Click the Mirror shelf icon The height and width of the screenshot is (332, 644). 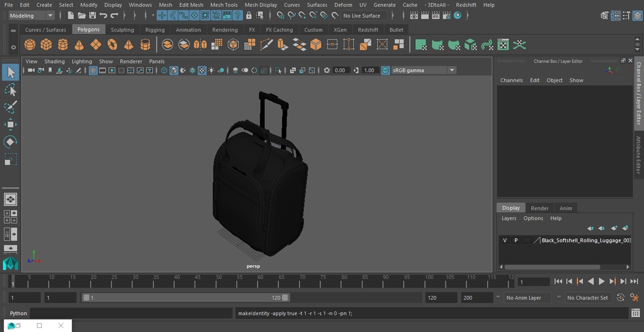pyautogui.click(x=200, y=45)
